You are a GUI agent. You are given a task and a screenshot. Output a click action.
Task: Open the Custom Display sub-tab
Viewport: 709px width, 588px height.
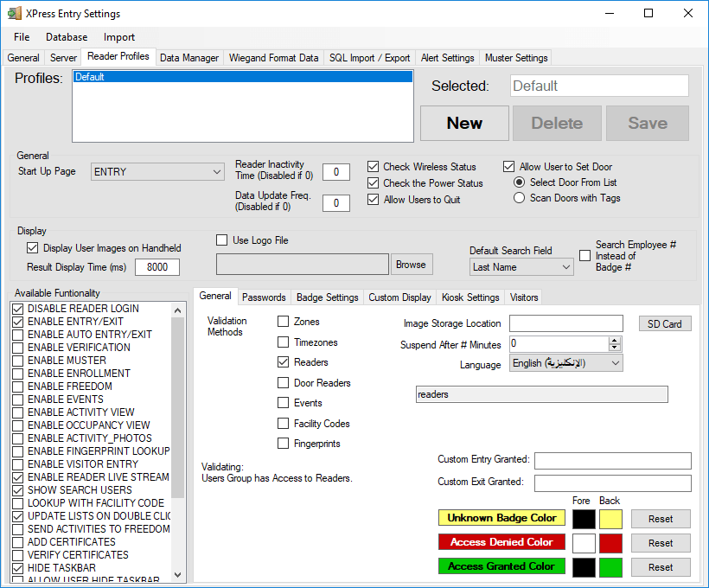click(399, 297)
